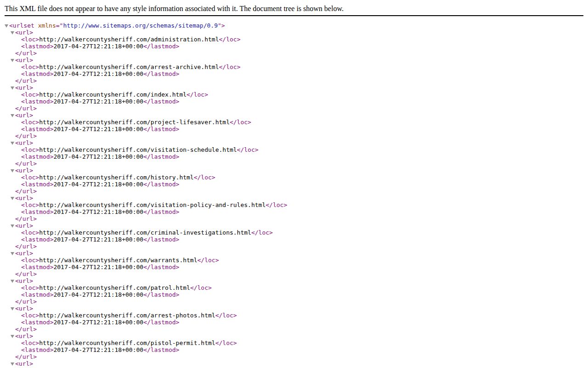Collapse the url node for arrest-archive.html

(x=12, y=60)
